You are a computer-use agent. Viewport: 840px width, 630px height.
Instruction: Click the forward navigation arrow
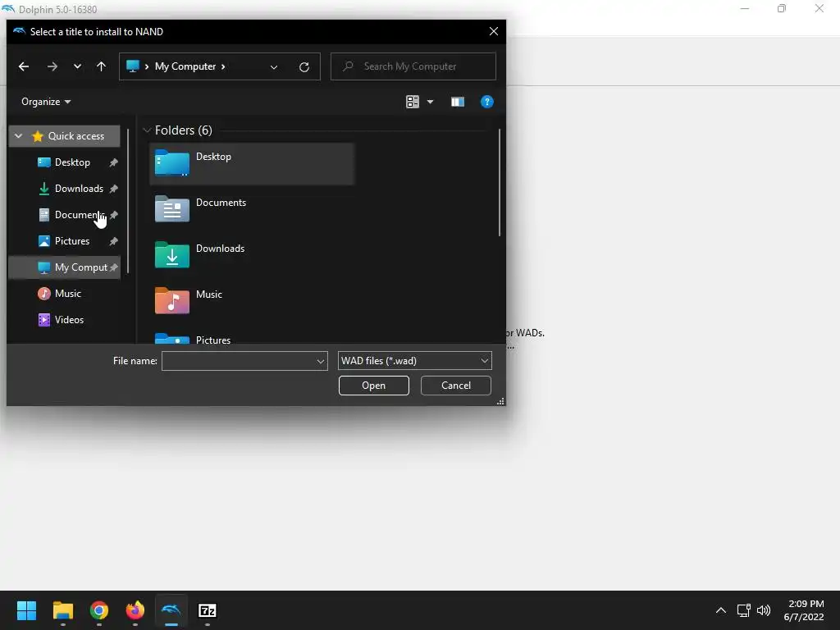click(x=52, y=66)
